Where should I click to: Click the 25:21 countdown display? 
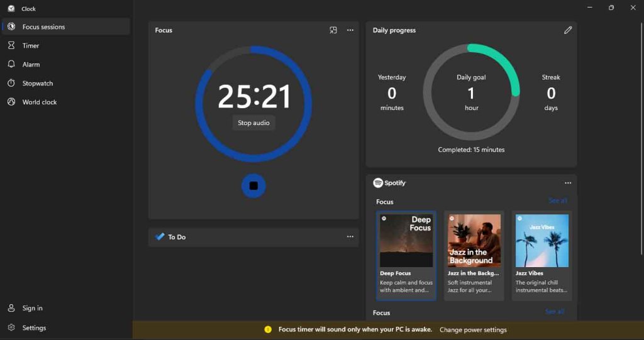[x=254, y=97]
